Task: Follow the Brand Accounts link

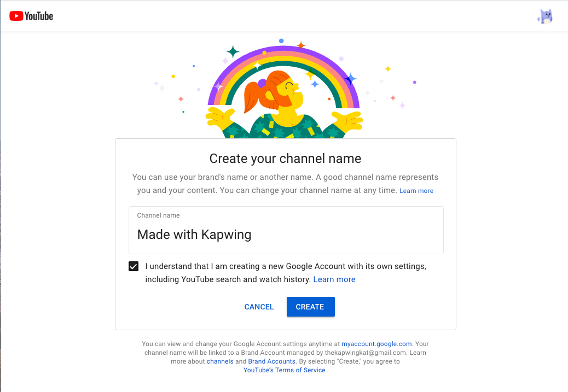Action: click(x=272, y=361)
